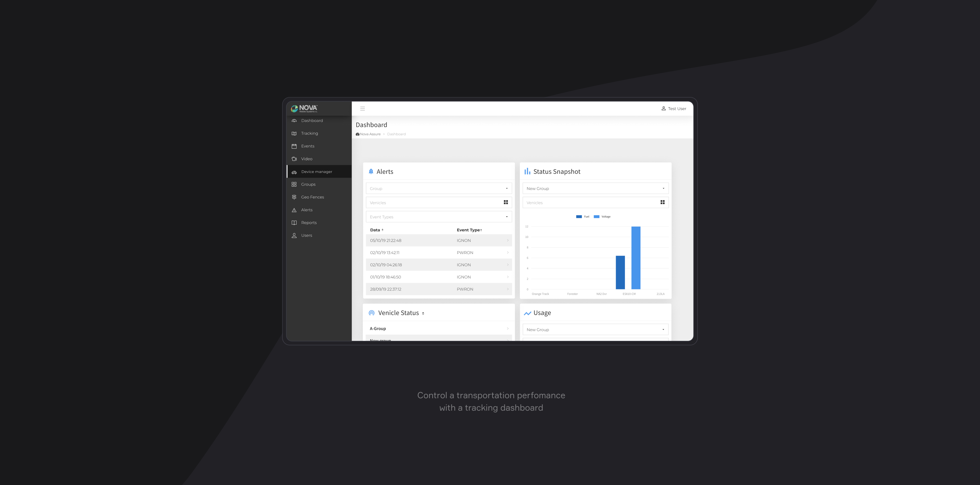
Task: Go to Geo Fences in sidebar
Action: (x=312, y=197)
